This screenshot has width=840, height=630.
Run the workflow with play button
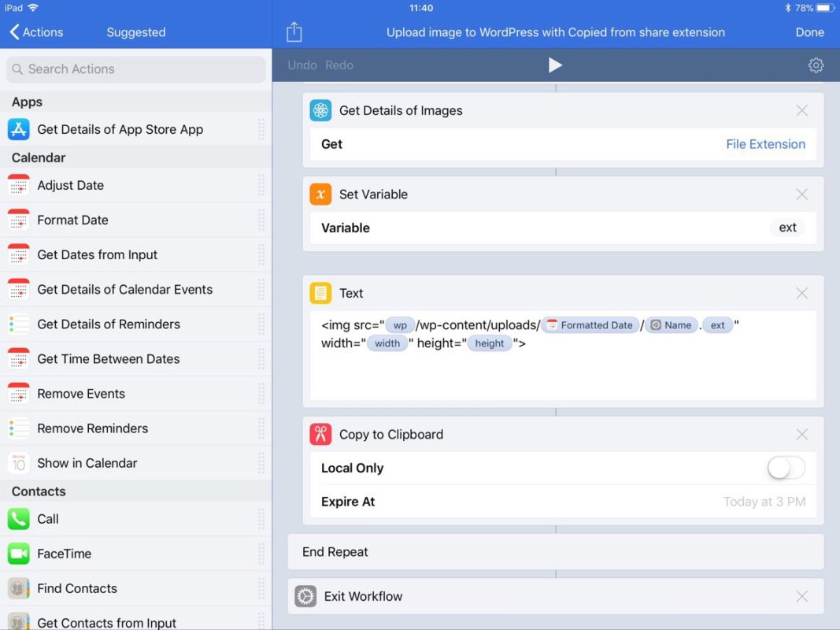coord(555,65)
